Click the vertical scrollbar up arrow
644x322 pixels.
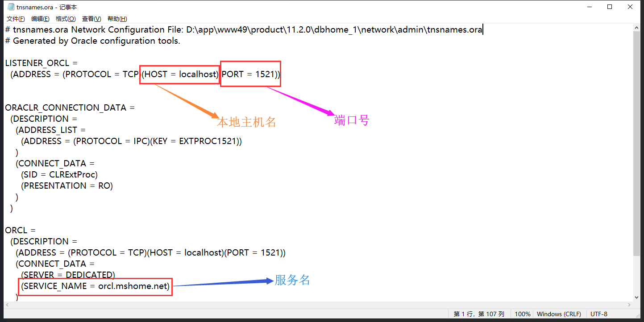637,27
